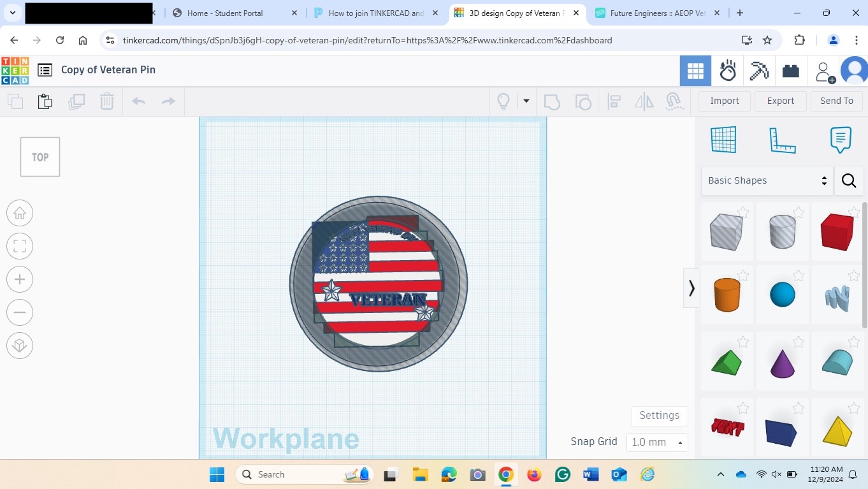Screen dimensions: 868x489
Task: Click the Cruise magnet icon
Action: 674,101
